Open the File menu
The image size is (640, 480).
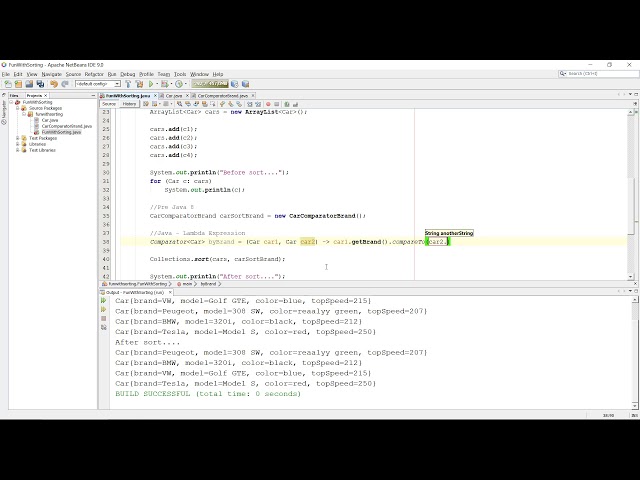coord(6,74)
